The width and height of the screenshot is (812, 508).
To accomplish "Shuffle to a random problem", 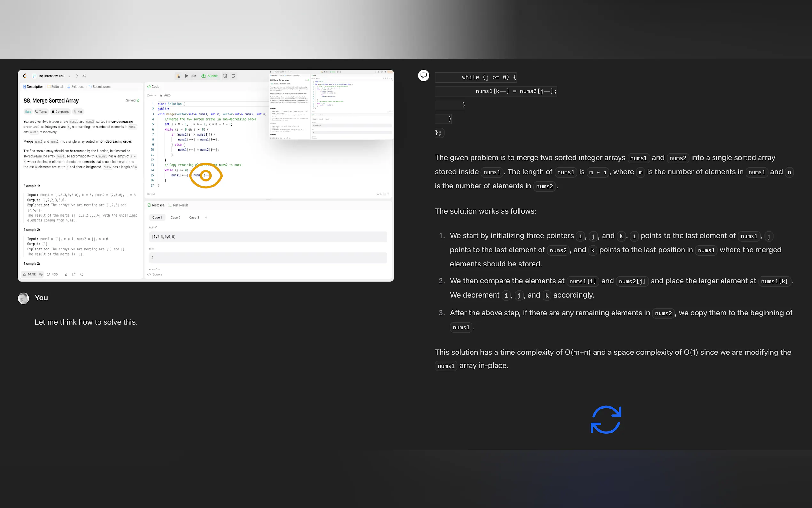I will pyautogui.click(x=84, y=76).
